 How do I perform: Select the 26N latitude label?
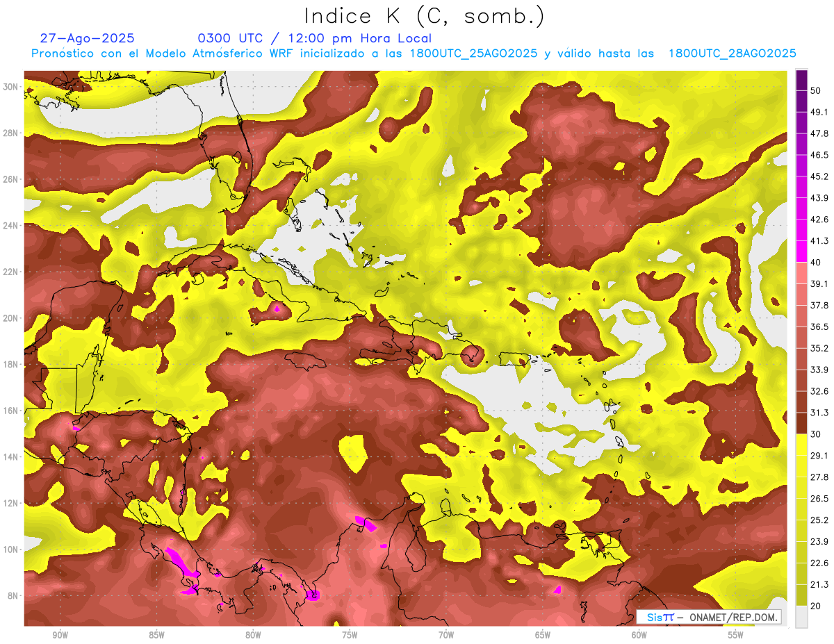coord(11,179)
